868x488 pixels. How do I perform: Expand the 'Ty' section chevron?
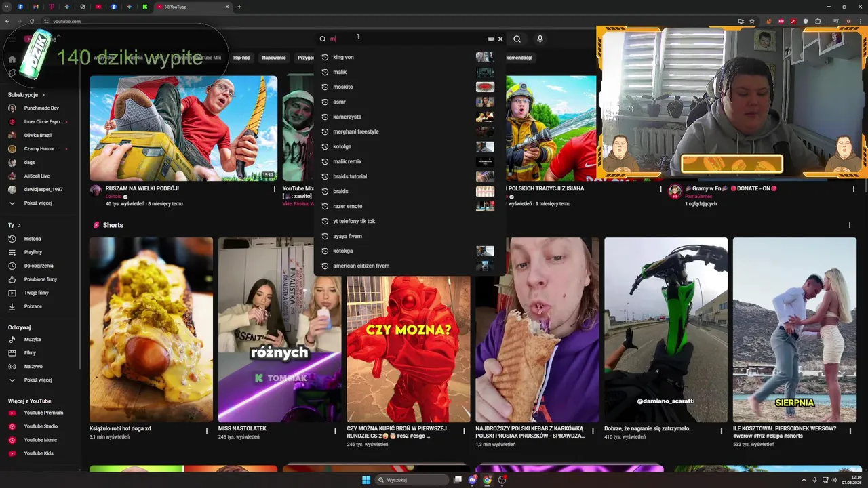click(x=19, y=225)
